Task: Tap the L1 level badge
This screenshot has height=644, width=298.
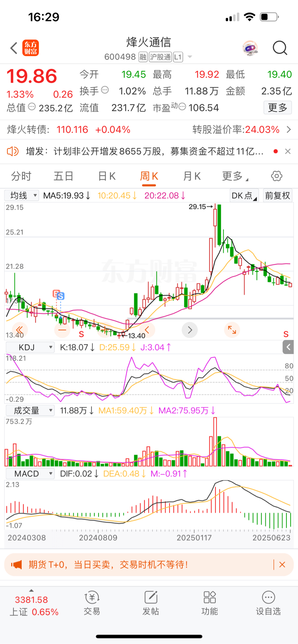Action: pos(178,57)
